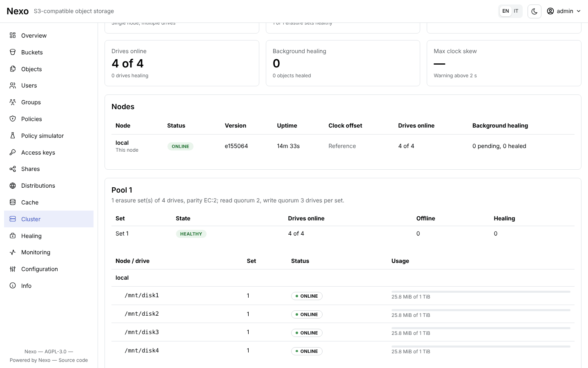Open the Source code link

click(73, 360)
